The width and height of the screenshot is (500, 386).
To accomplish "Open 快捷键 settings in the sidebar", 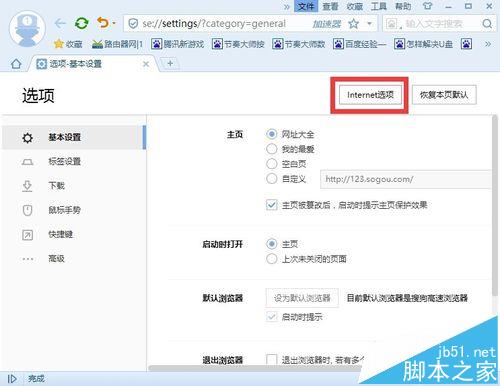I will [74, 234].
